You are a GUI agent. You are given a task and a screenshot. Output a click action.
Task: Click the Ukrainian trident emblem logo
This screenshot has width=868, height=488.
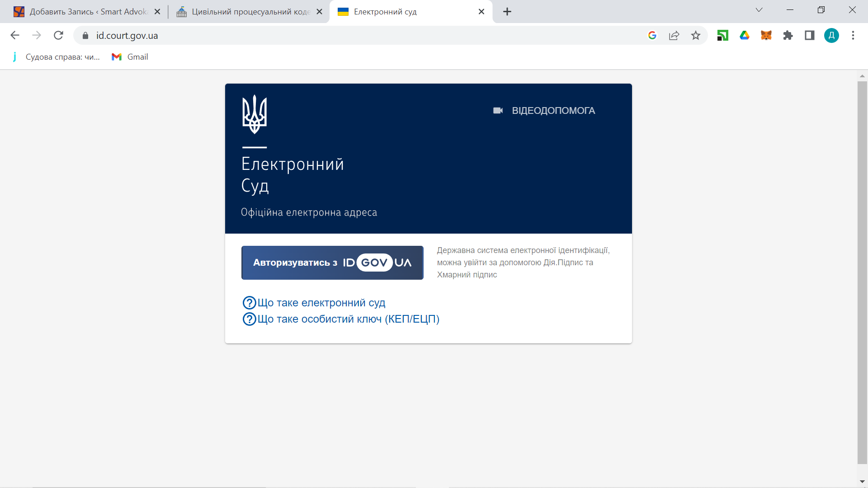(255, 114)
